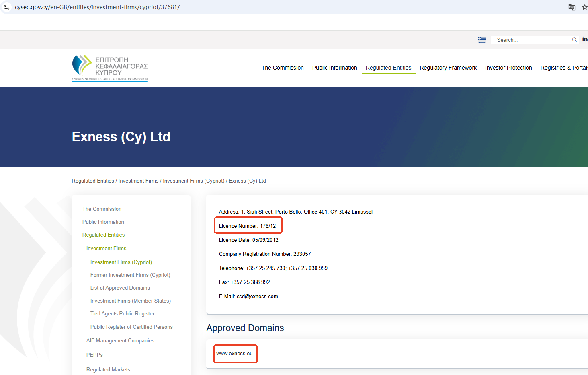The height and width of the screenshot is (375, 588).
Task: Switch to Greek language via flag icon
Action: [x=481, y=40]
